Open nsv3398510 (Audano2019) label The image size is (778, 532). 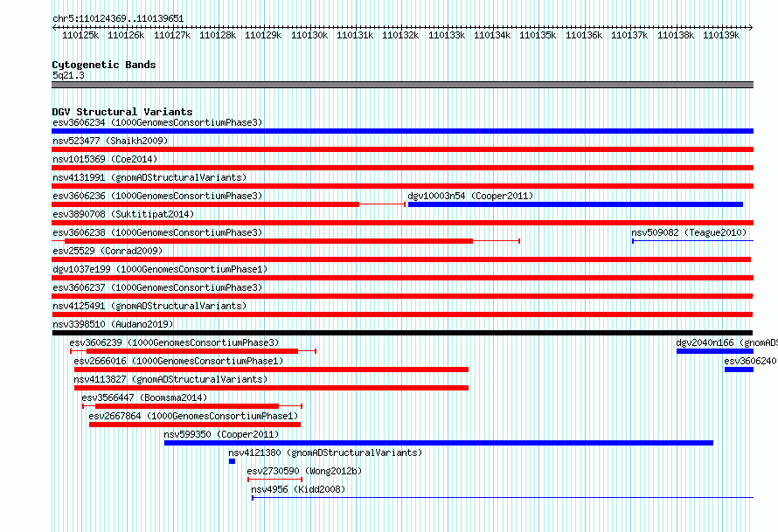[x=113, y=324]
